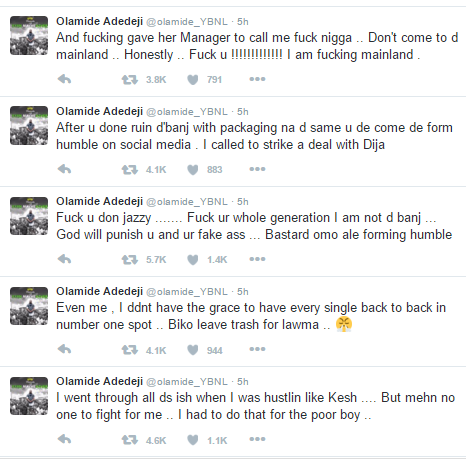Retweet the tweet with 3.8K retweets
The width and height of the screenshot is (466, 459).
(129, 80)
